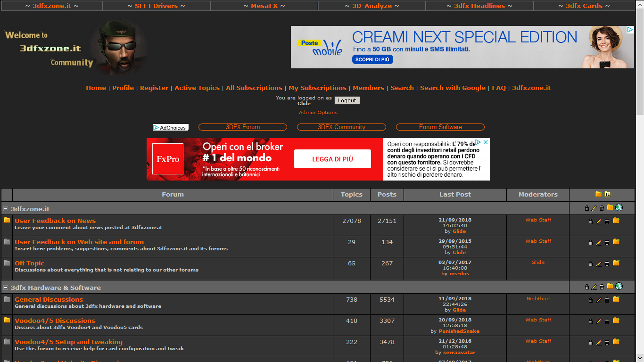The width and height of the screenshot is (644, 362).
Task: Go to Home in navigation menu
Action: (96, 88)
